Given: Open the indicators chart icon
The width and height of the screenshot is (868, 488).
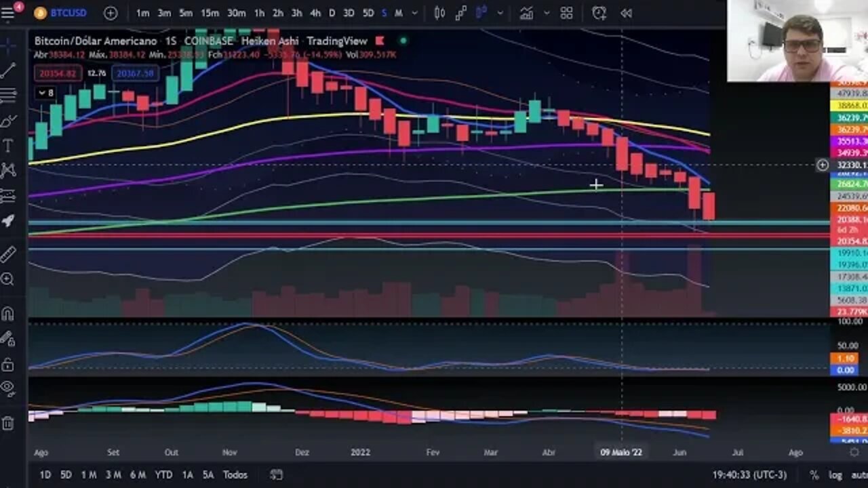Looking at the screenshot, I should pyautogui.click(x=526, y=13).
